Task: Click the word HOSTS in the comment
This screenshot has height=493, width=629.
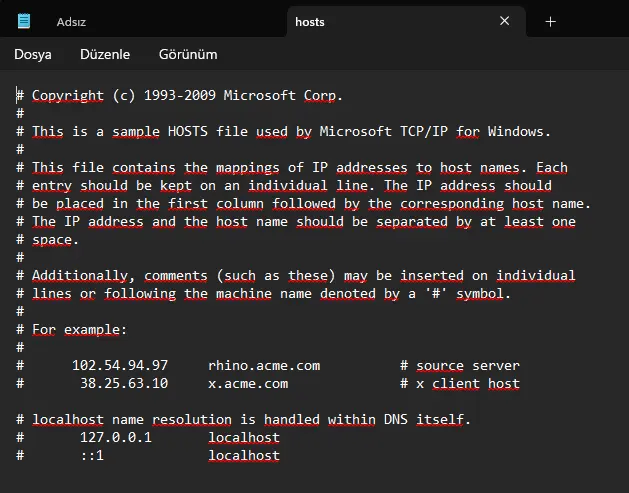Action: pos(188,132)
